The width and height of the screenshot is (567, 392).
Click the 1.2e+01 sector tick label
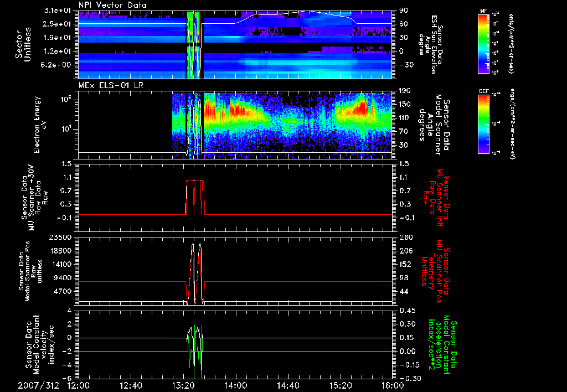[58, 51]
